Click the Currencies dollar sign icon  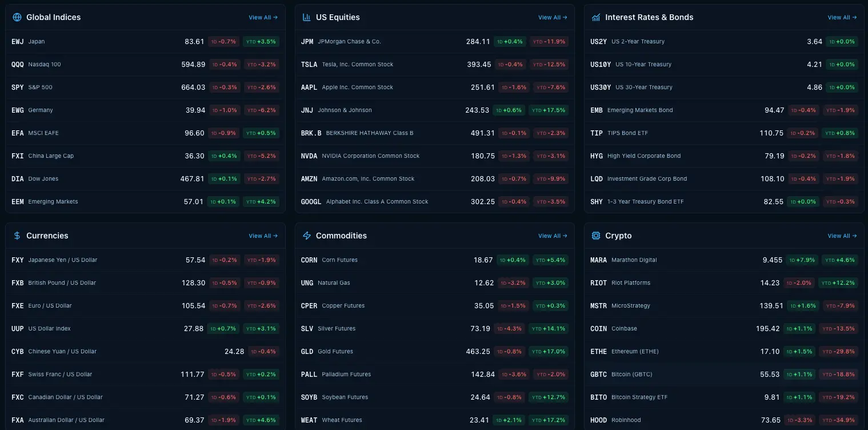(17, 236)
